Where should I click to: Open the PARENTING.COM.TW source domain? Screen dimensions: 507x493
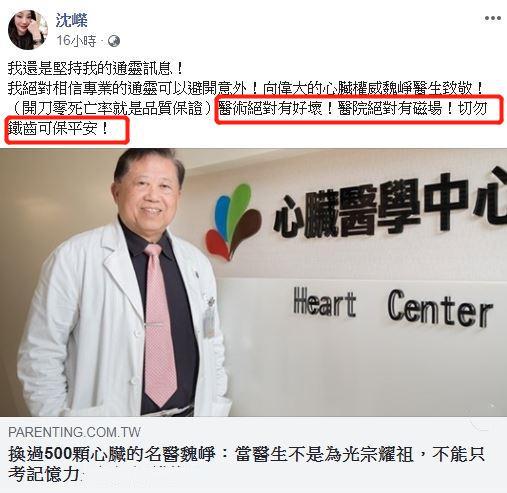74,432
